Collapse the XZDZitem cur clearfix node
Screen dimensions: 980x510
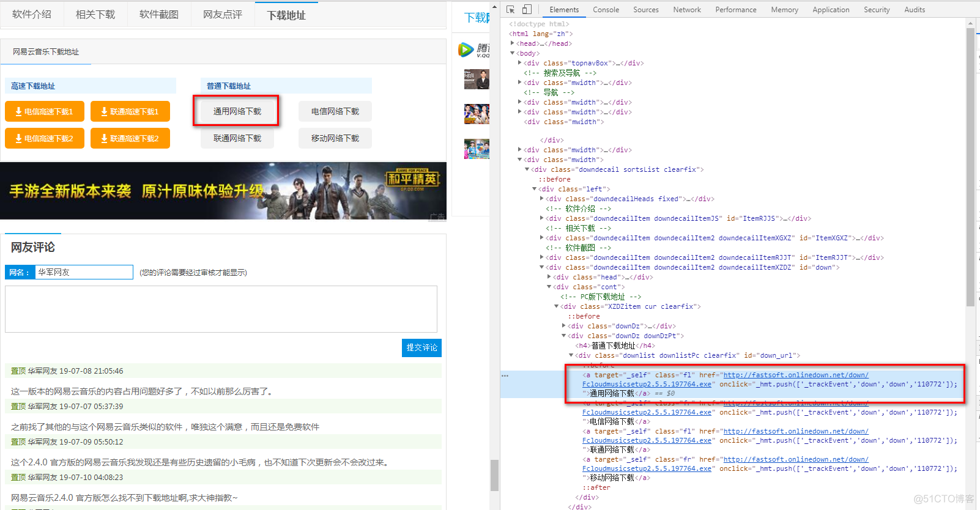(x=557, y=306)
